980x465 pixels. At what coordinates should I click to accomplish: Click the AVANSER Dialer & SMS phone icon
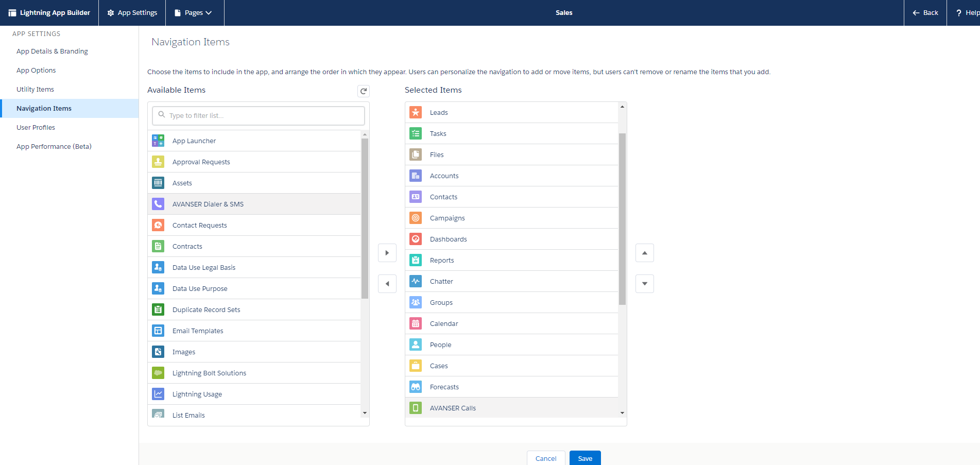[158, 204]
